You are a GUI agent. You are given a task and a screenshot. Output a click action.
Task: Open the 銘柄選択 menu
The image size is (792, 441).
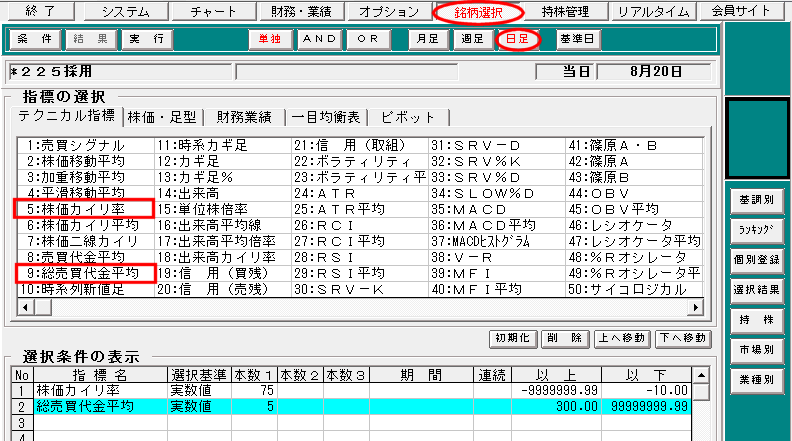(479, 12)
